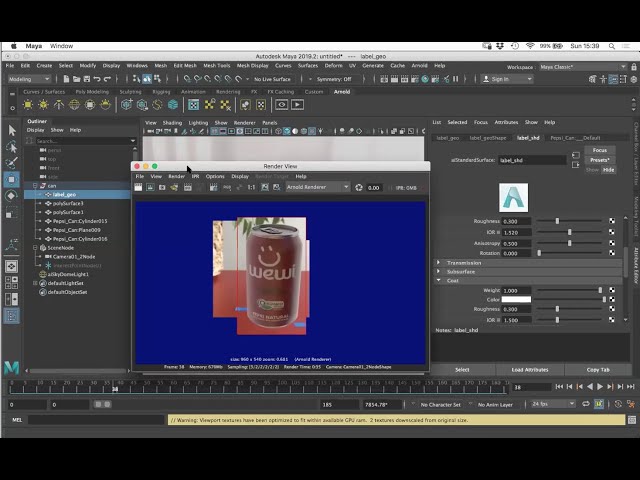Collapse the can group in Outliner

point(35,186)
